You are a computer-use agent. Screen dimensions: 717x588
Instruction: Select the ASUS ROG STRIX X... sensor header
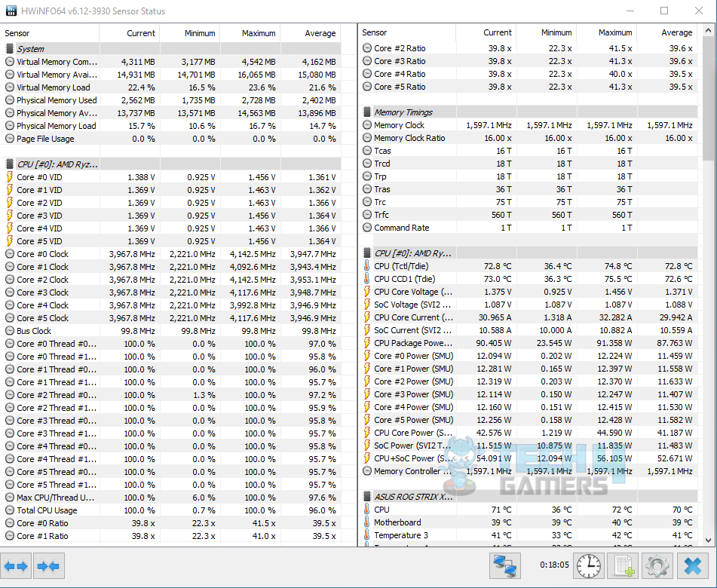[x=529, y=497]
